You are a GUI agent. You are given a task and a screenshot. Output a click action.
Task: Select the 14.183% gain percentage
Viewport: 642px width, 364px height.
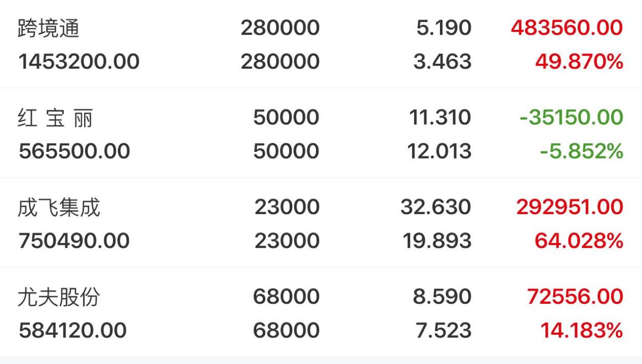pyautogui.click(x=581, y=331)
